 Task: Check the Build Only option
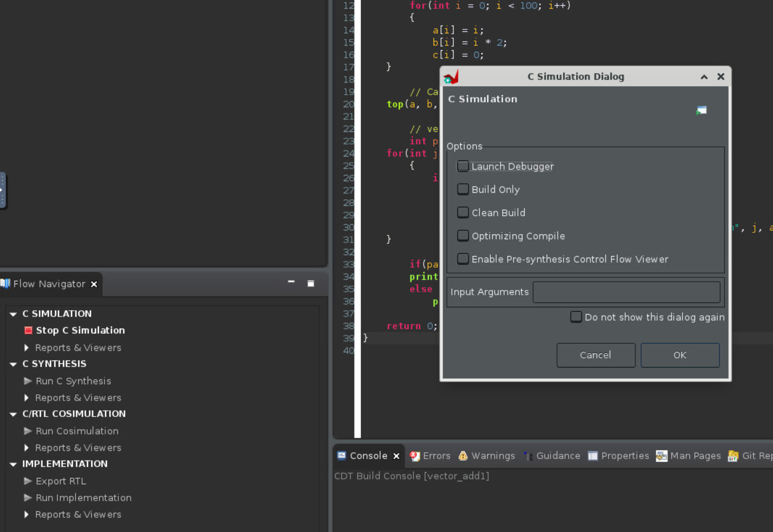tap(463, 189)
